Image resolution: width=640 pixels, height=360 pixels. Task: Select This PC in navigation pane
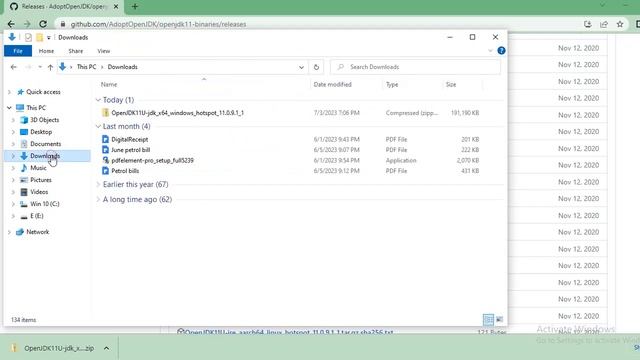pos(36,108)
